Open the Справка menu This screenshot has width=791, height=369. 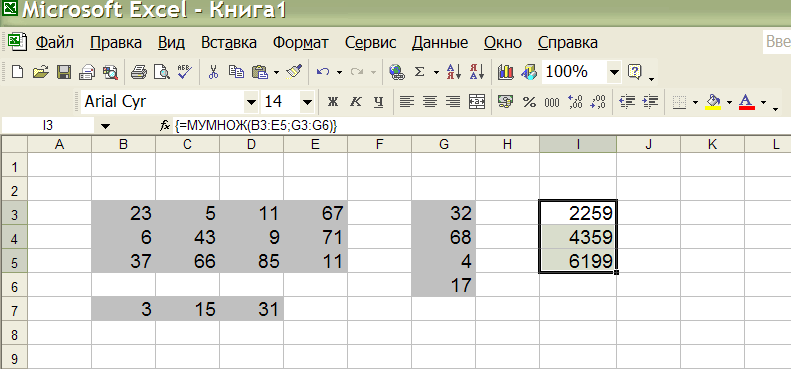point(568,42)
